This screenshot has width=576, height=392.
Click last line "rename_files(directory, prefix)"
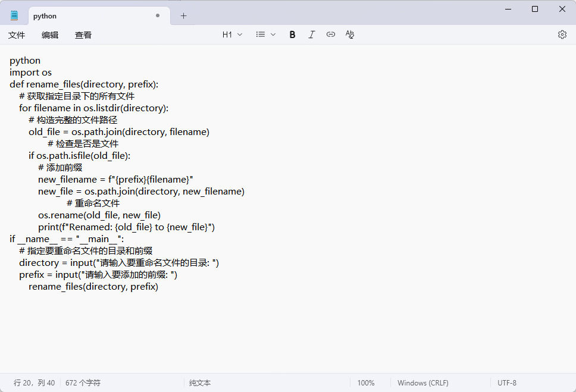93,287
